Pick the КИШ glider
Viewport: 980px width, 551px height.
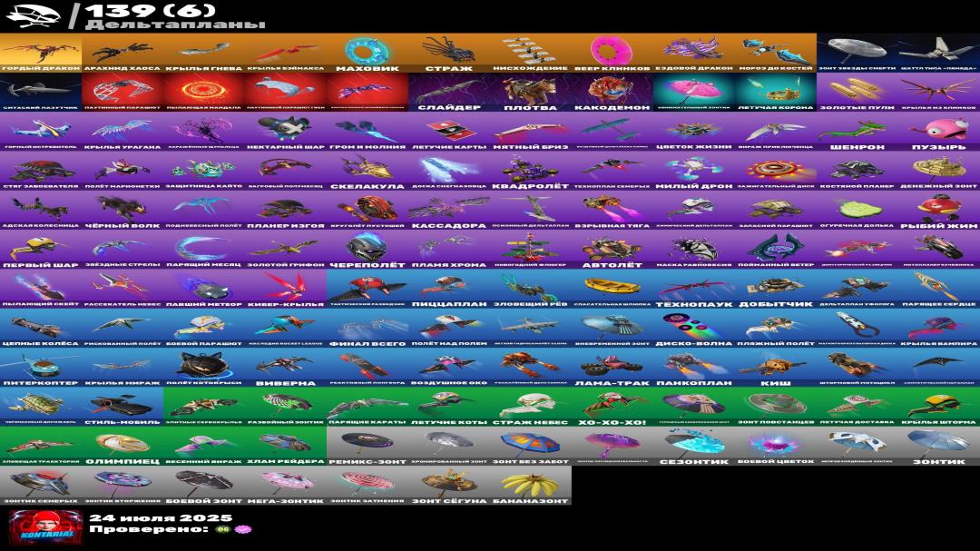click(x=776, y=368)
